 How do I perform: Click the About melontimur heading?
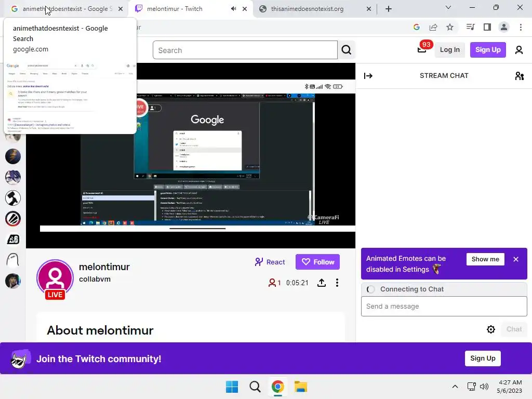(100, 330)
